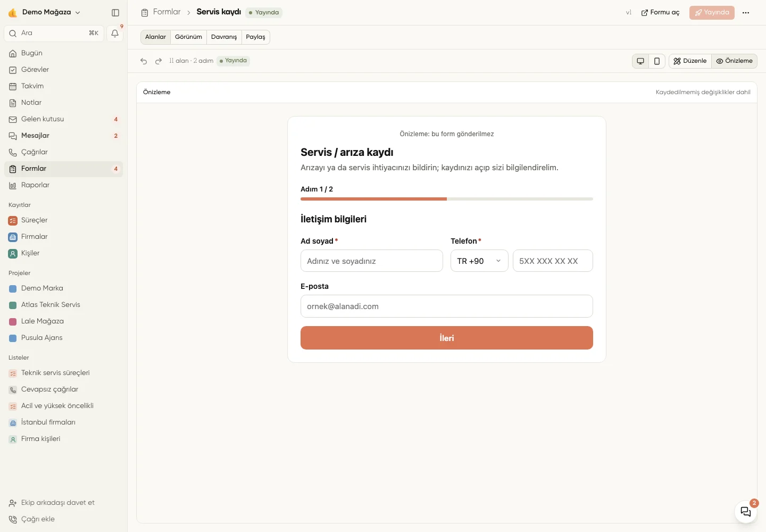
Task: Open TR +90 country code dropdown
Action: pos(479,261)
